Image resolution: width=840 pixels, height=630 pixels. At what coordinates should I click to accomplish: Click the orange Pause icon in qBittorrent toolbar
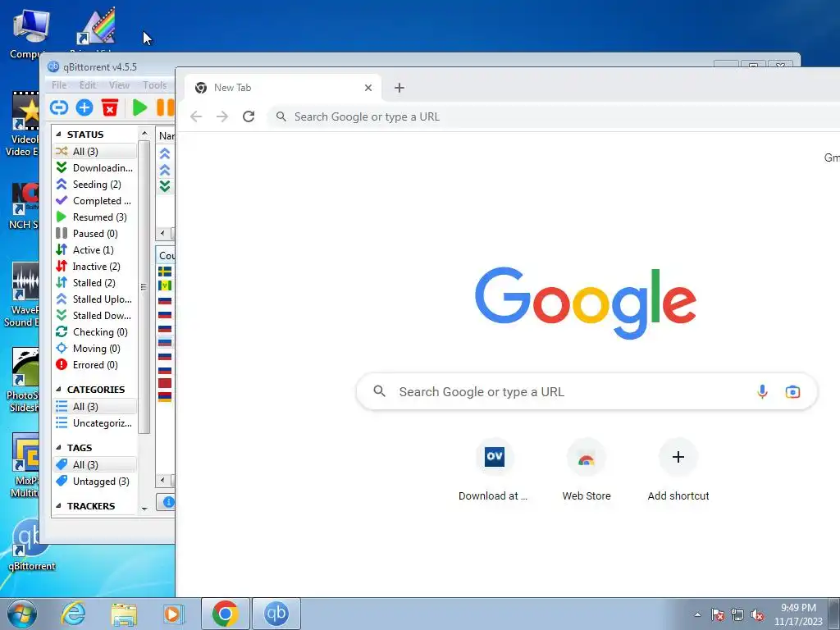pyautogui.click(x=165, y=107)
